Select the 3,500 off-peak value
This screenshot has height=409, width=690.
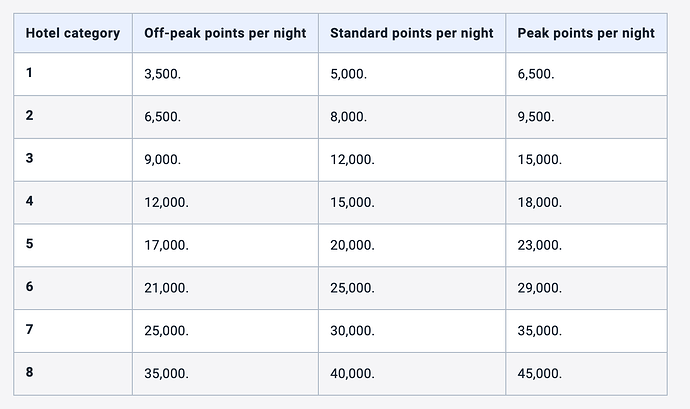[x=162, y=74]
